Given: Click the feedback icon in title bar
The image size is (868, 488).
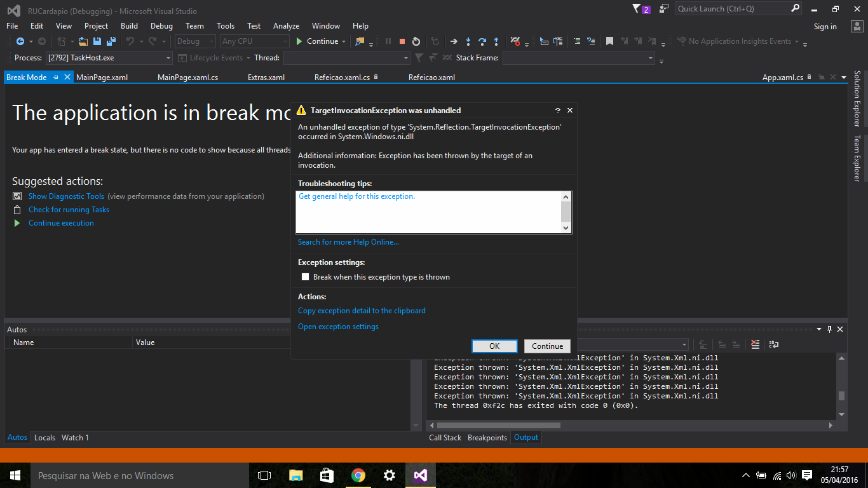Looking at the screenshot, I should pos(664,9).
